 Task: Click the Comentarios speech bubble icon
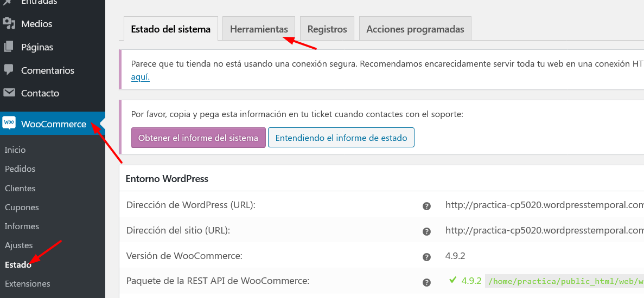click(9, 70)
